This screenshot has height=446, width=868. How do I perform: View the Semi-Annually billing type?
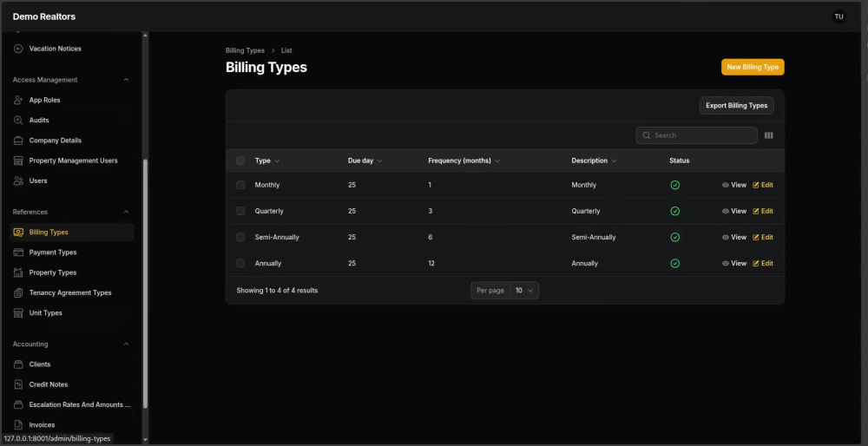(x=734, y=238)
